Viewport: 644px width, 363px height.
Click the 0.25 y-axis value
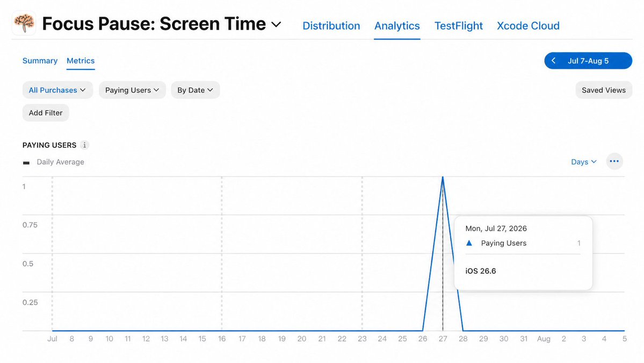point(30,302)
